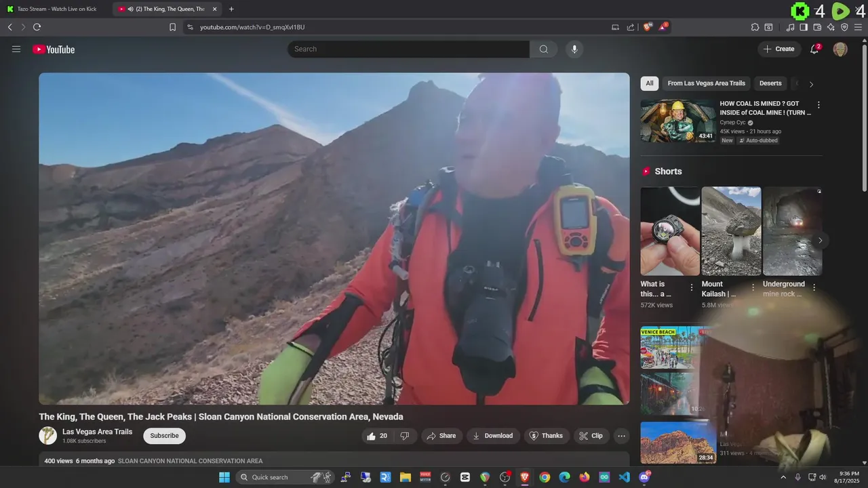Click the Clip button
Image resolution: width=868 pixels, height=488 pixels.
[x=591, y=436]
